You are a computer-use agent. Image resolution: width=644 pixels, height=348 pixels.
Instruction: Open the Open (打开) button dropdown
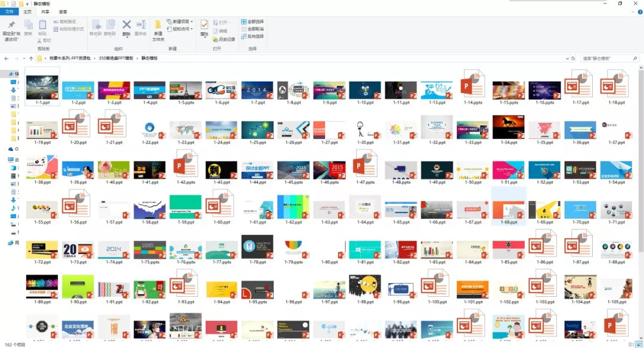[230, 22]
